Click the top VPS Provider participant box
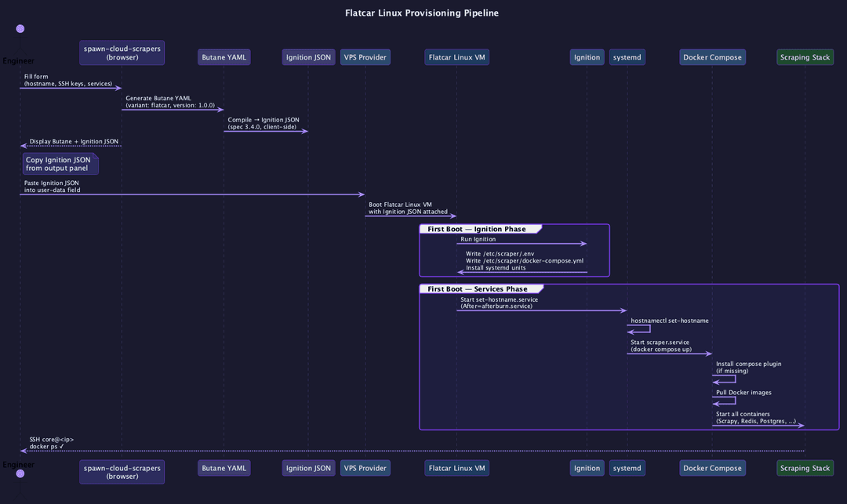Image resolution: width=847 pixels, height=504 pixels. (x=365, y=57)
